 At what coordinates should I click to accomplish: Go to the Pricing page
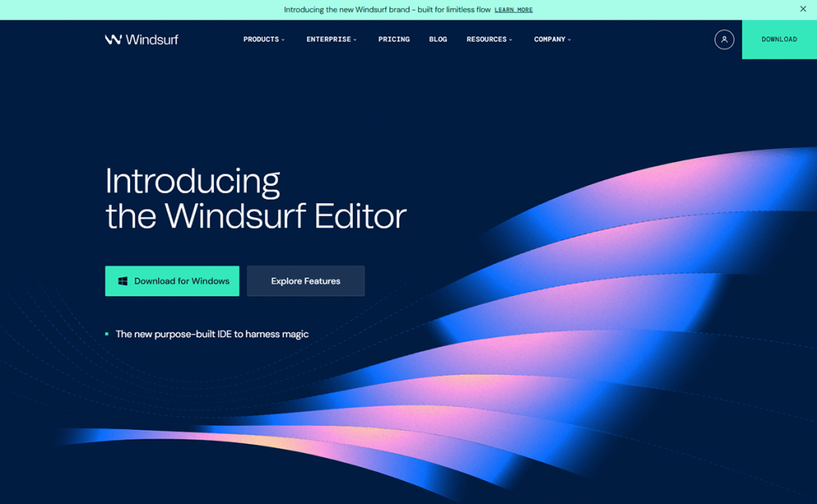pos(394,40)
